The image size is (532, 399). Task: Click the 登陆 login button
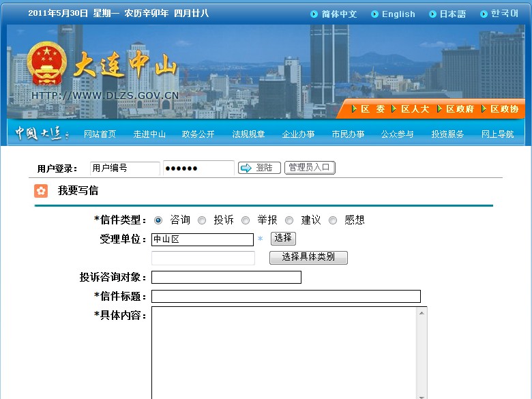[x=259, y=168]
